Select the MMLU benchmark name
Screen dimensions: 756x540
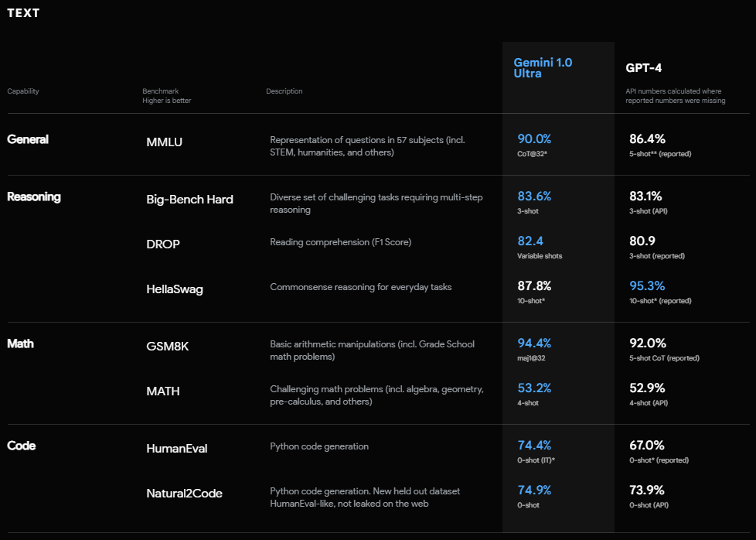(x=164, y=142)
